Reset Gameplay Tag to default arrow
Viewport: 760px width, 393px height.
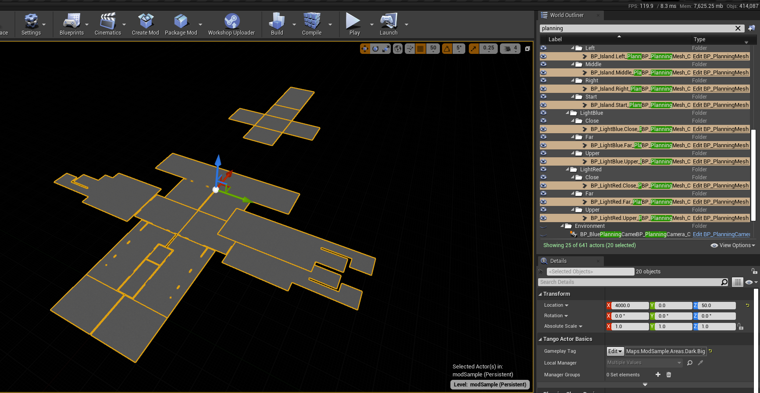pos(711,351)
